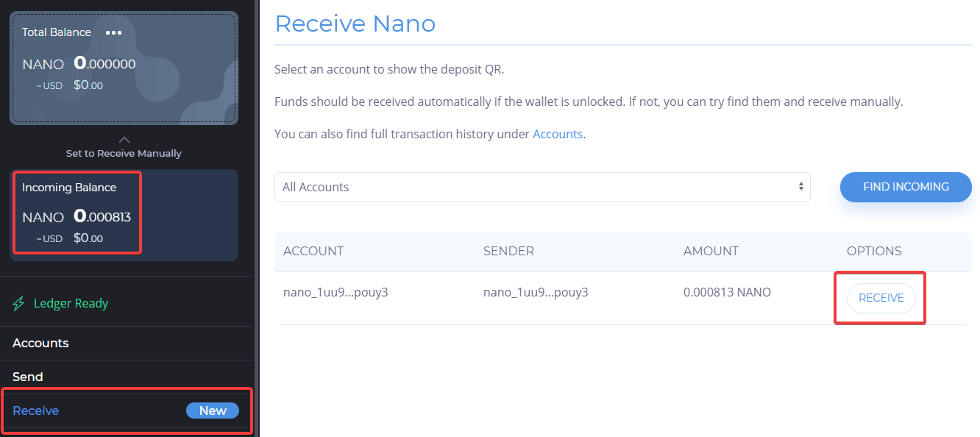Click the lightning bolt Ledger Ready icon

pyautogui.click(x=19, y=304)
